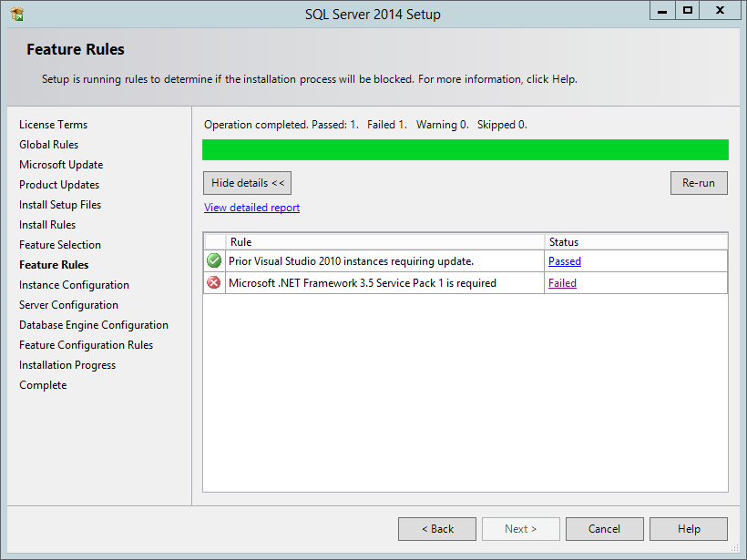Viewport: 747px width, 560px height.
Task: Click the green Passed icon next to Visual Studio rule
Action: (213, 260)
